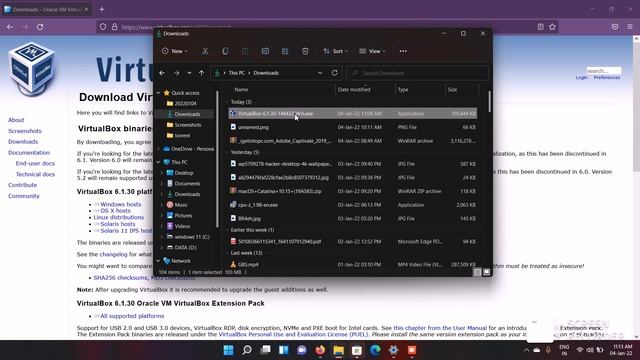The width and height of the screenshot is (640, 360).
Task: Sort by Size column header
Action: 452,90
